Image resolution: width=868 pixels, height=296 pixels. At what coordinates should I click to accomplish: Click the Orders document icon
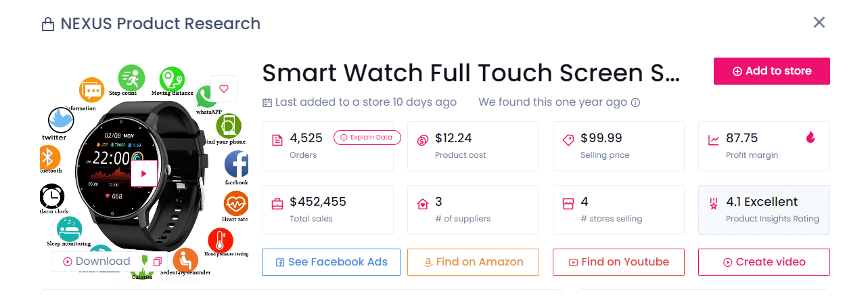click(277, 140)
